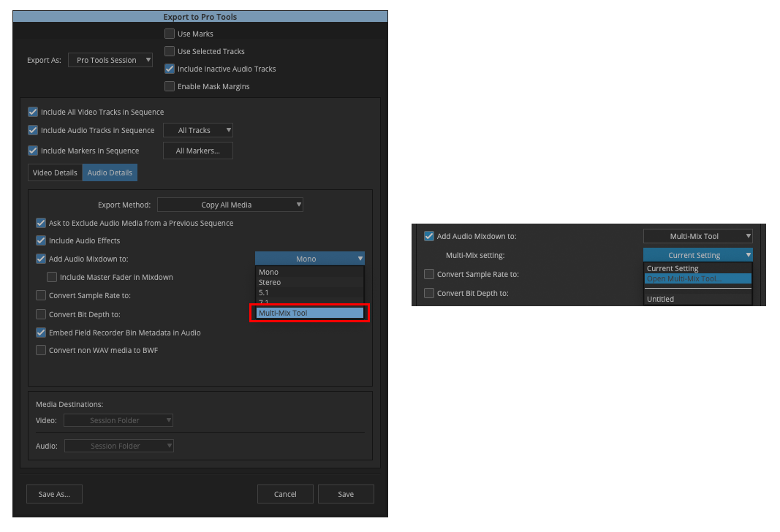The width and height of the screenshot is (780, 532).
Task: Select Untitled Multi-Mix setting
Action: click(x=698, y=299)
